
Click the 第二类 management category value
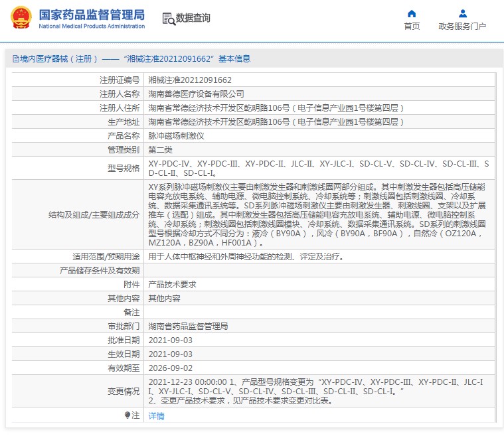point(160,149)
